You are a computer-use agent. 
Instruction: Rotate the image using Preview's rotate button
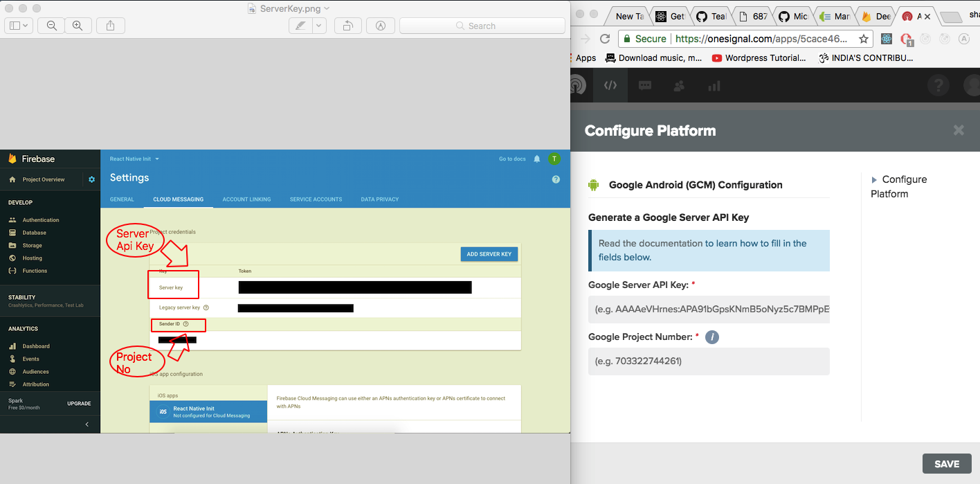(347, 26)
